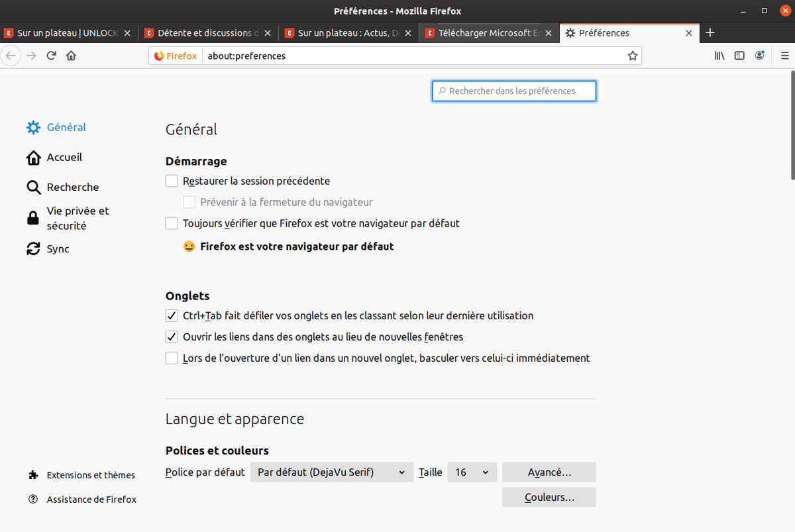Click the 'Polices et couleurs' heading
The width and height of the screenshot is (795, 532).
[x=217, y=451]
